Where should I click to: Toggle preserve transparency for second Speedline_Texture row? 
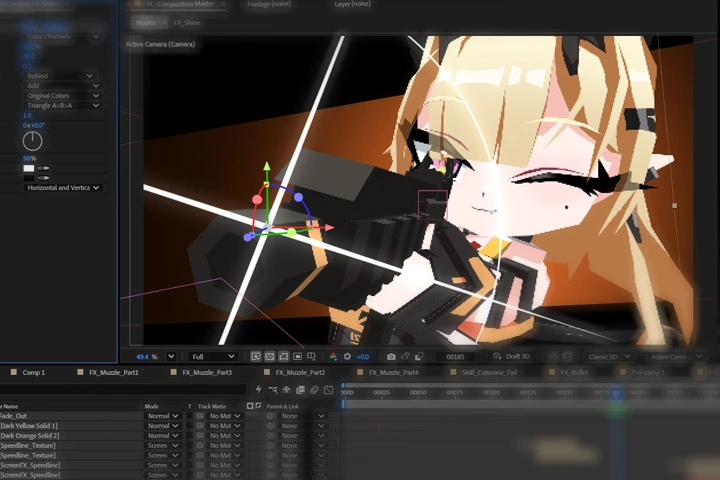pyautogui.click(x=189, y=455)
